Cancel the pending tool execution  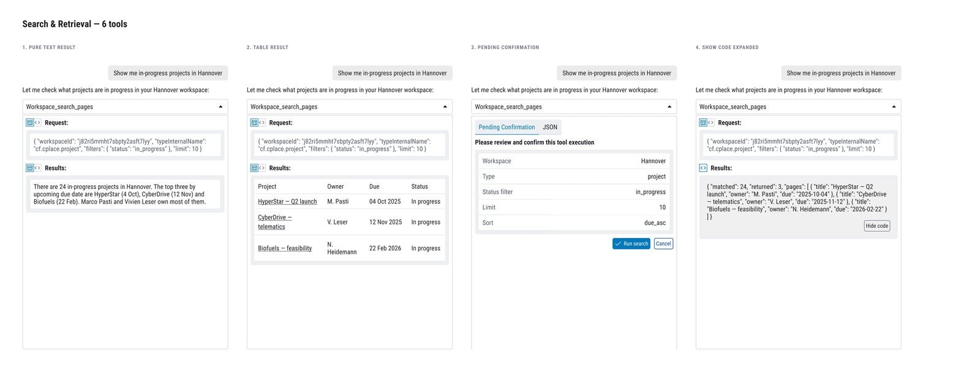[663, 243]
